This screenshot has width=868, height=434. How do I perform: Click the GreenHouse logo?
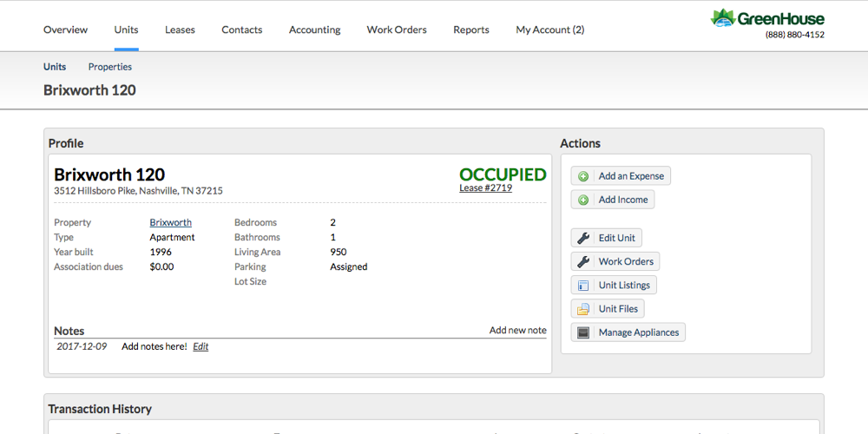(x=767, y=18)
